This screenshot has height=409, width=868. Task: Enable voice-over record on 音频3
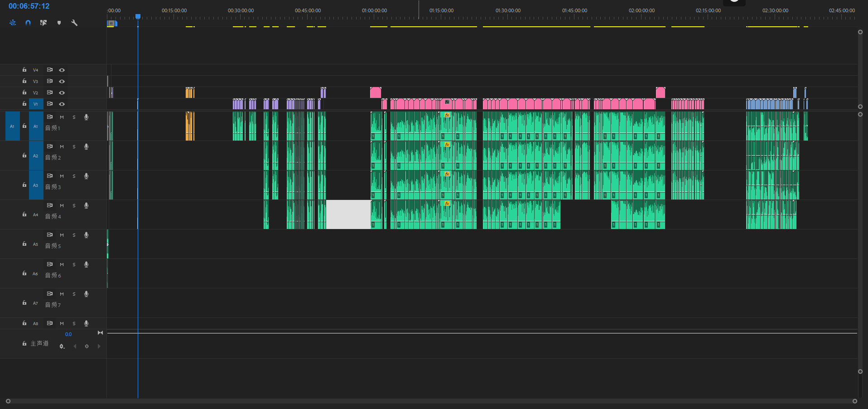click(86, 176)
